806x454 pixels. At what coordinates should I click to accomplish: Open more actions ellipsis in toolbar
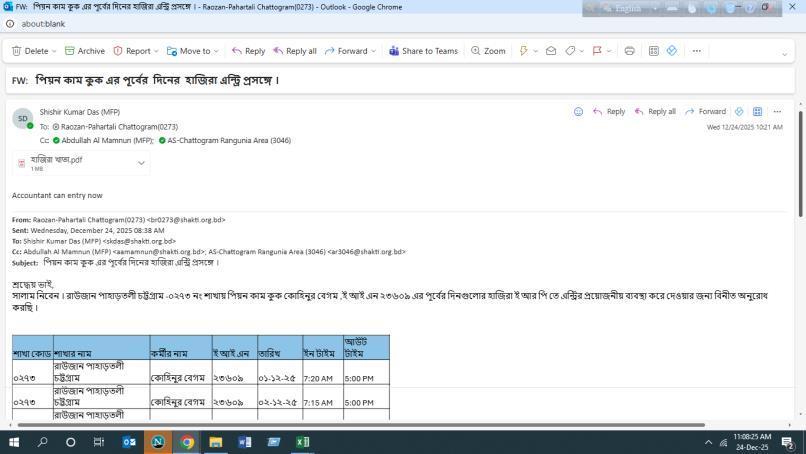click(696, 51)
